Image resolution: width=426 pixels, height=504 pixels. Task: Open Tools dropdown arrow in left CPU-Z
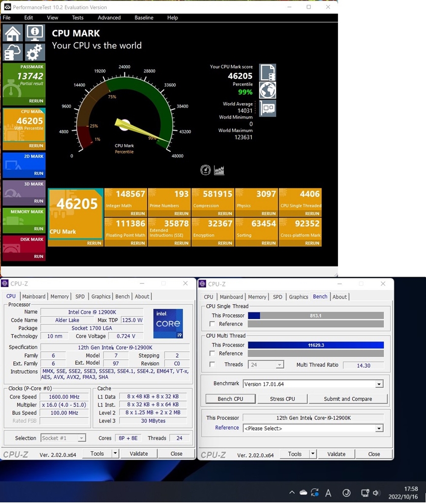click(x=115, y=453)
